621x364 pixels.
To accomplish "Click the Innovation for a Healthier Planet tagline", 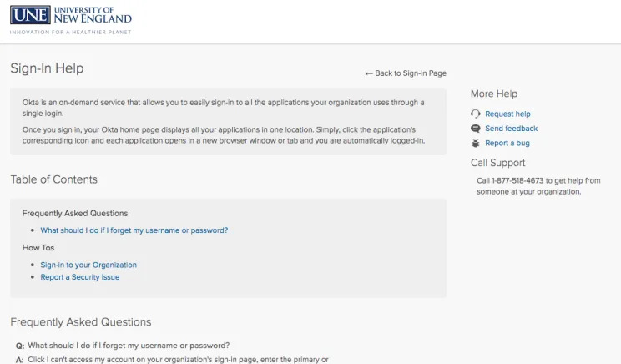I will tap(70, 32).
